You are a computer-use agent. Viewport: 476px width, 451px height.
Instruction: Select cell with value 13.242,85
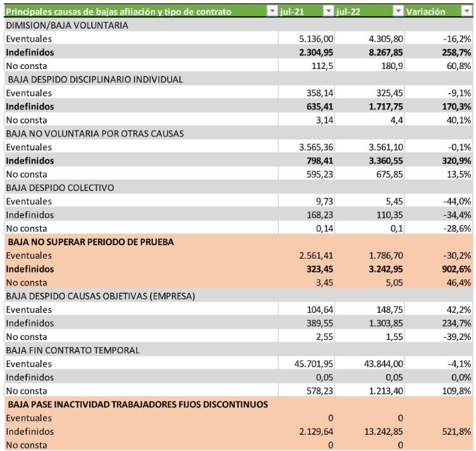click(369, 432)
